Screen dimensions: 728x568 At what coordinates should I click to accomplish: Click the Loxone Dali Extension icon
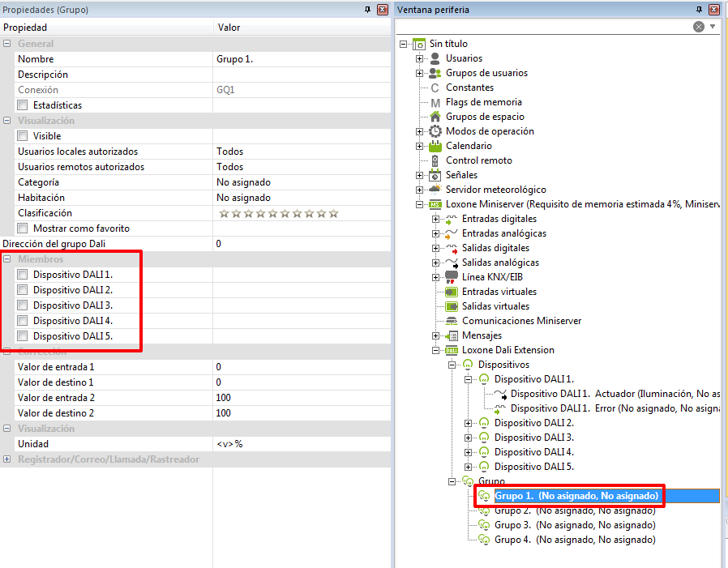coord(452,350)
